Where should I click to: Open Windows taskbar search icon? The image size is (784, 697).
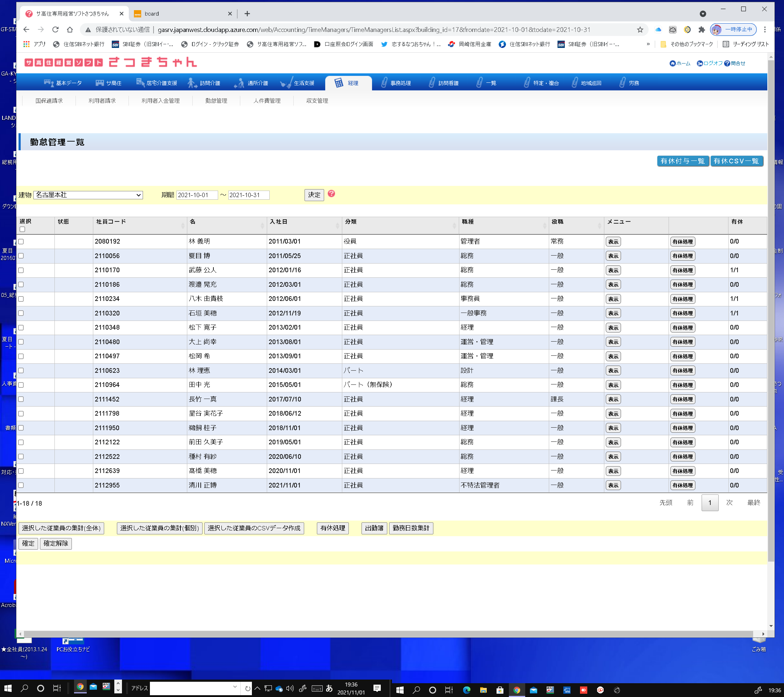click(24, 688)
